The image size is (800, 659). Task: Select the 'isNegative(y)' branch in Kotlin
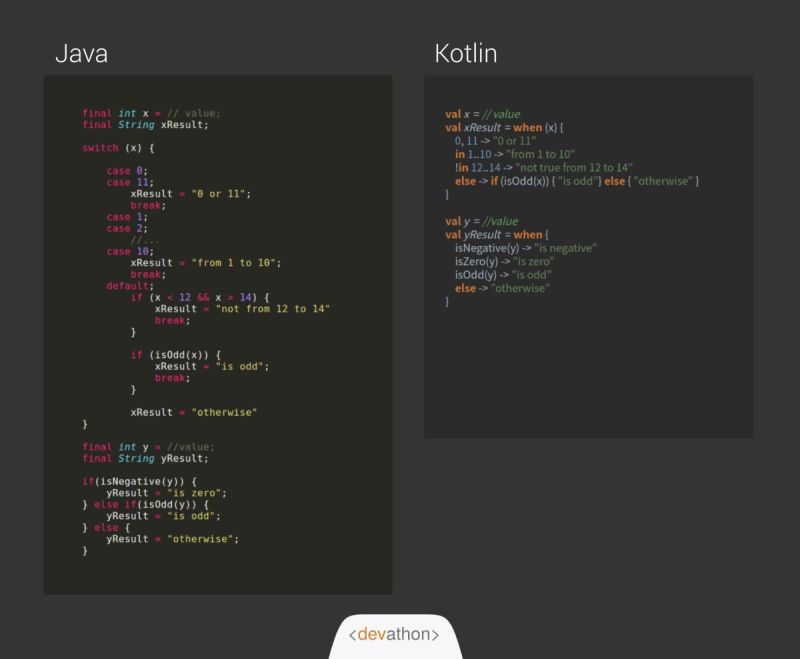click(490, 247)
